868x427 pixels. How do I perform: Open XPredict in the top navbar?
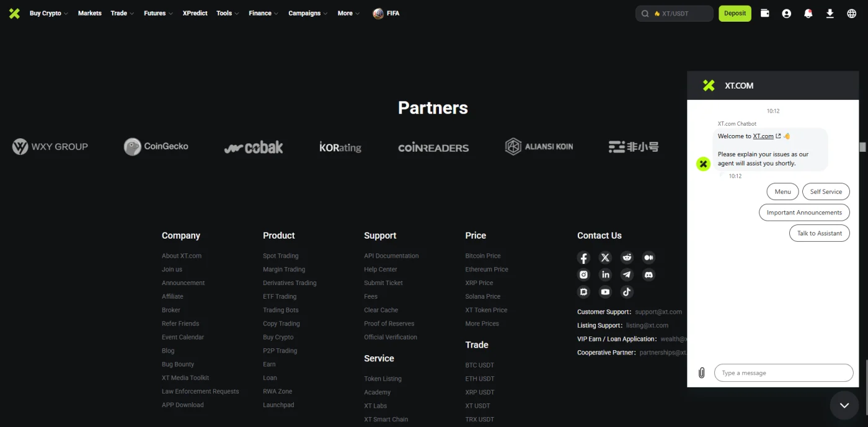[195, 13]
